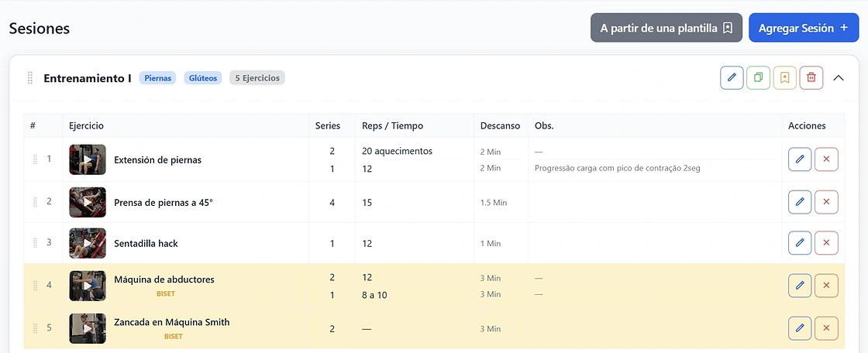Duplicate Entrenamiento I session
Image resolution: width=868 pixels, height=353 pixels.
point(759,77)
